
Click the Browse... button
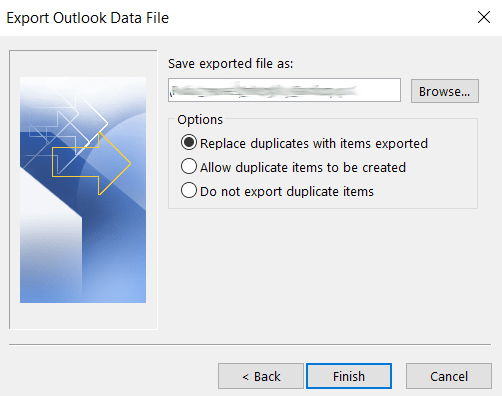[445, 91]
